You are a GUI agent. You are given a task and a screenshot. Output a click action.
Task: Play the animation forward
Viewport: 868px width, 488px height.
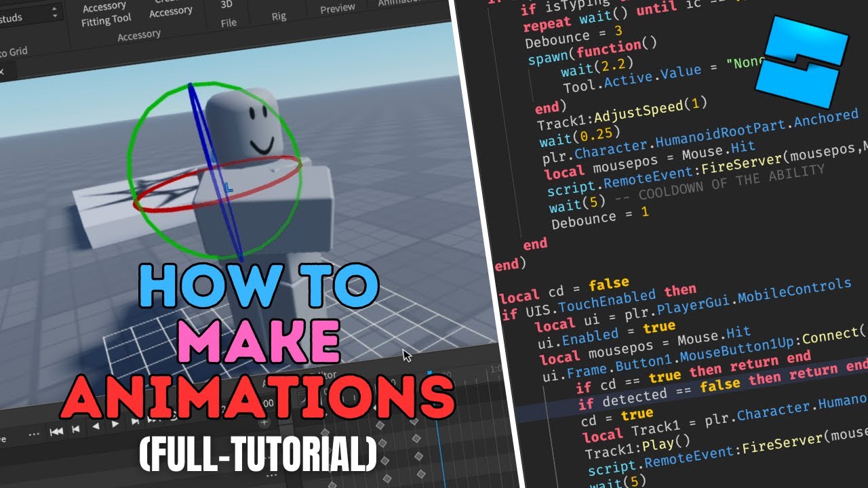115,424
